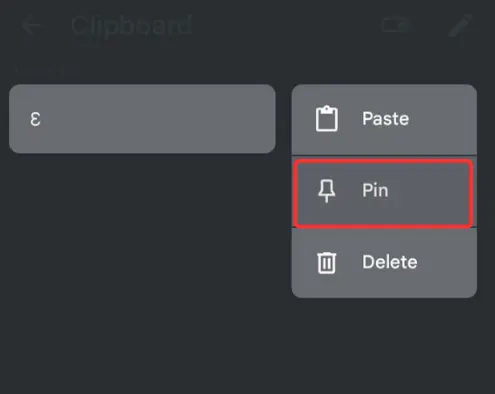Click the dimmed Recent section label

(40, 71)
